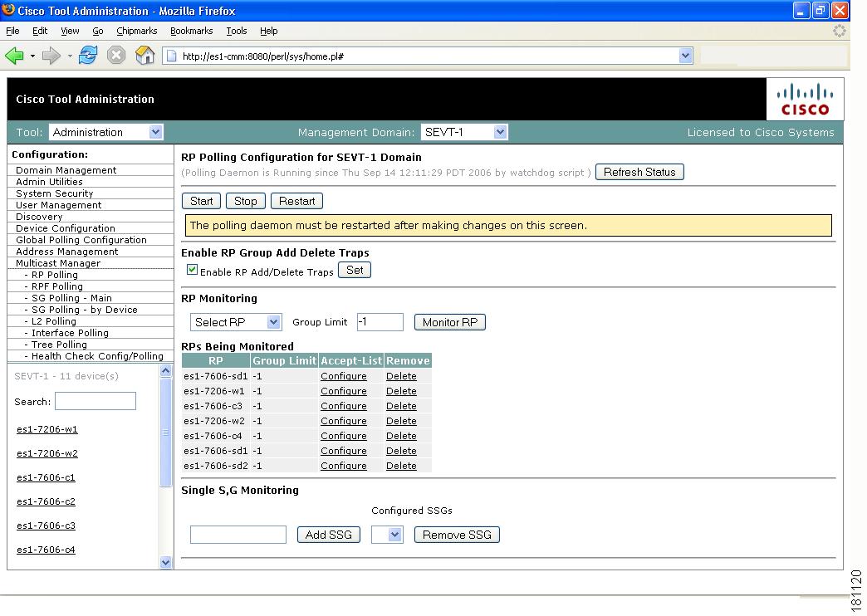Click the Firefox logo in title bar

click(8, 10)
